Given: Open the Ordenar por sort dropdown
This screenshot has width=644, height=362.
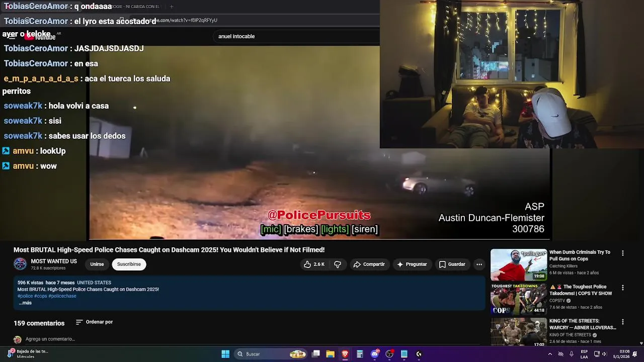Looking at the screenshot, I should [x=95, y=322].
